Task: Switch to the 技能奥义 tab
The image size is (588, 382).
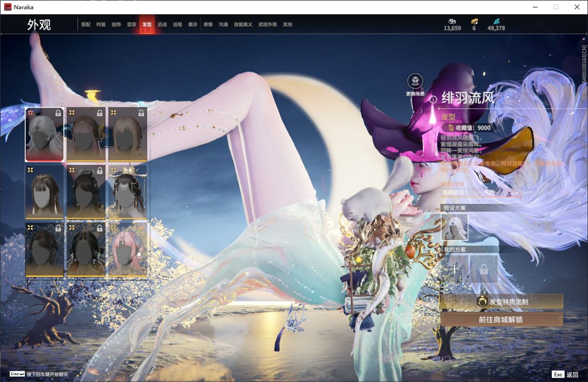Action: click(x=243, y=24)
